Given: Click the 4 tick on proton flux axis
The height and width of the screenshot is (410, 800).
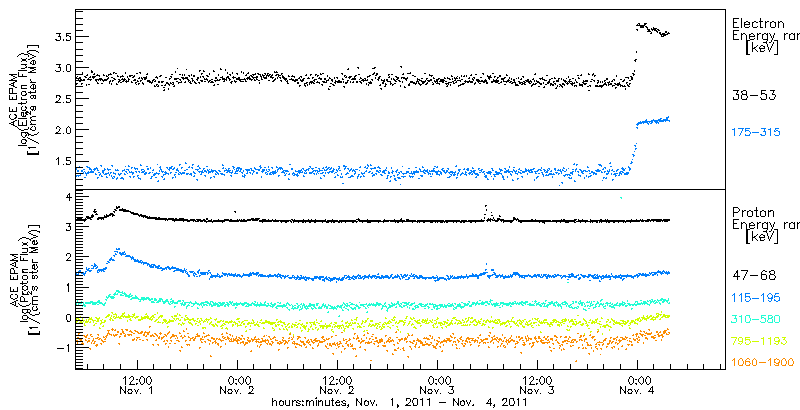Looking at the screenshot, I should [x=67, y=197].
